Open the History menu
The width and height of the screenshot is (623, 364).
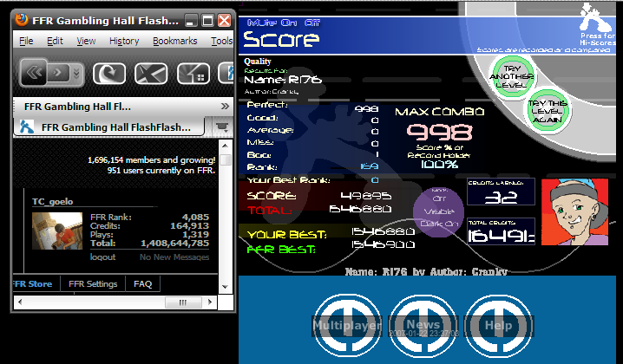(124, 41)
